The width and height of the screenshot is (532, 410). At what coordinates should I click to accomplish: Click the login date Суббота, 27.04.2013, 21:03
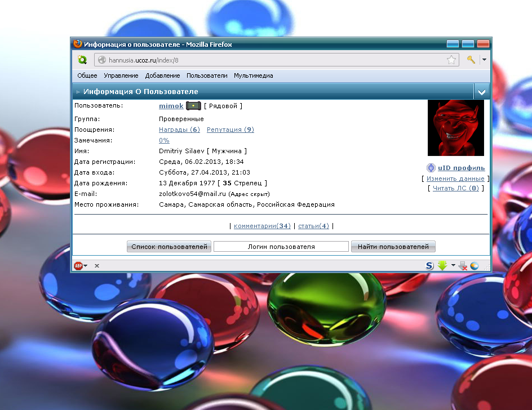(x=205, y=172)
